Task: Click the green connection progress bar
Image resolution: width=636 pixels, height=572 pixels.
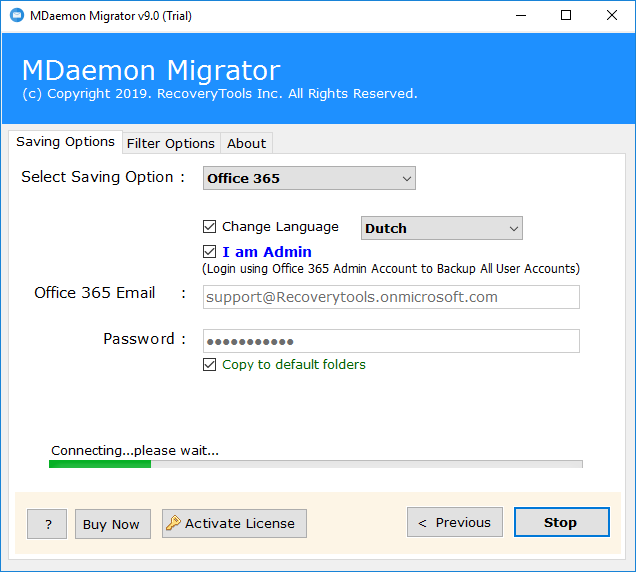Action: 316,464
